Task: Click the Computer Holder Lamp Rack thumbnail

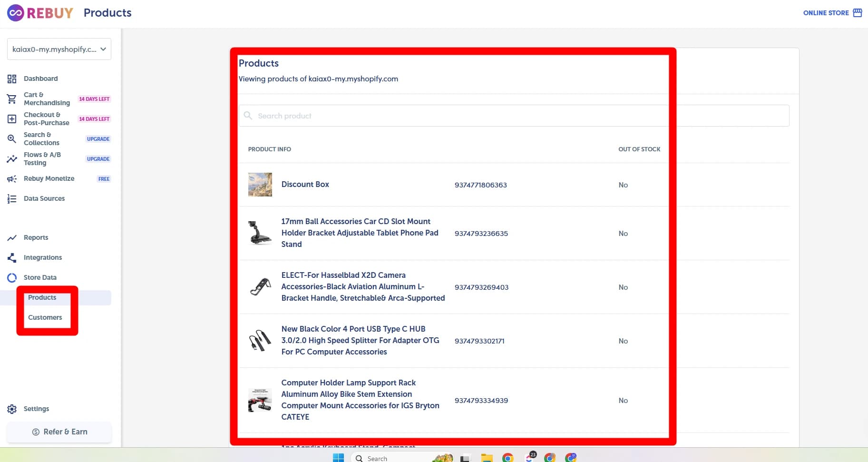Action: [x=260, y=400]
